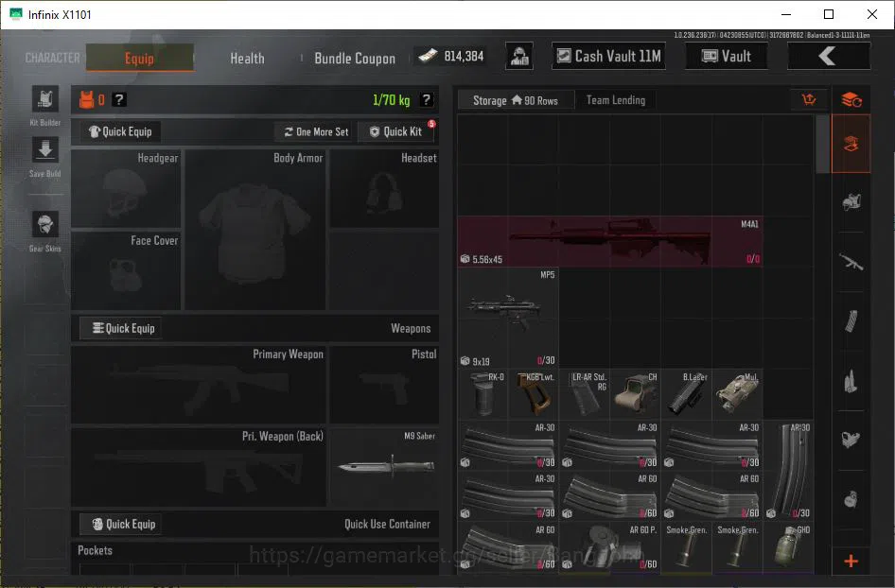895x588 pixels.
Task: Select the attachments sight filter icon
Action: pyautogui.click(x=851, y=440)
